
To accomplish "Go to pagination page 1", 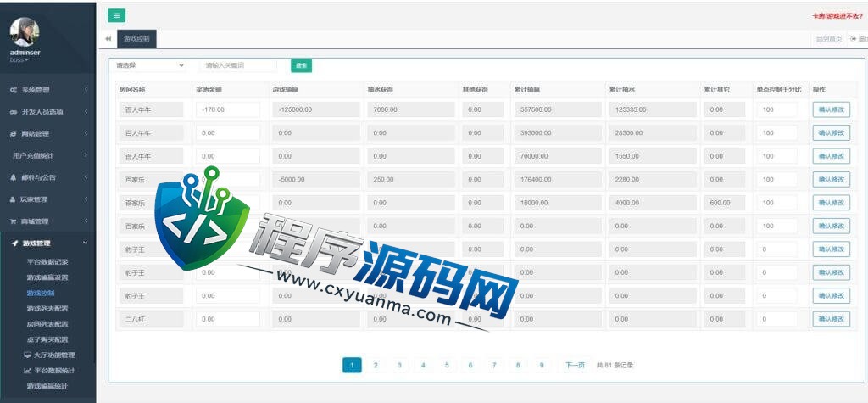I will 352,365.
